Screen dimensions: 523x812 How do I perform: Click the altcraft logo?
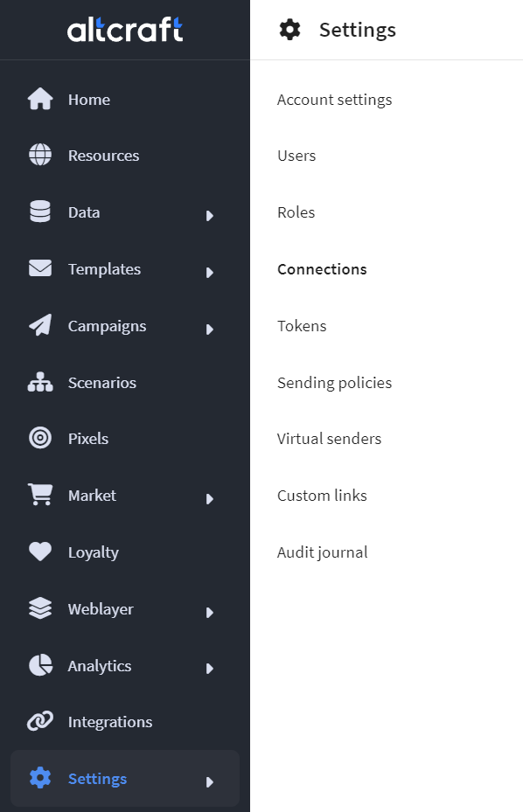click(x=125, y=30)
